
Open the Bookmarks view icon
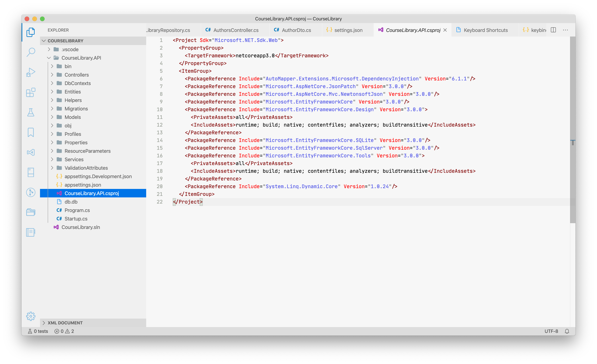click(x=31, y=132)
